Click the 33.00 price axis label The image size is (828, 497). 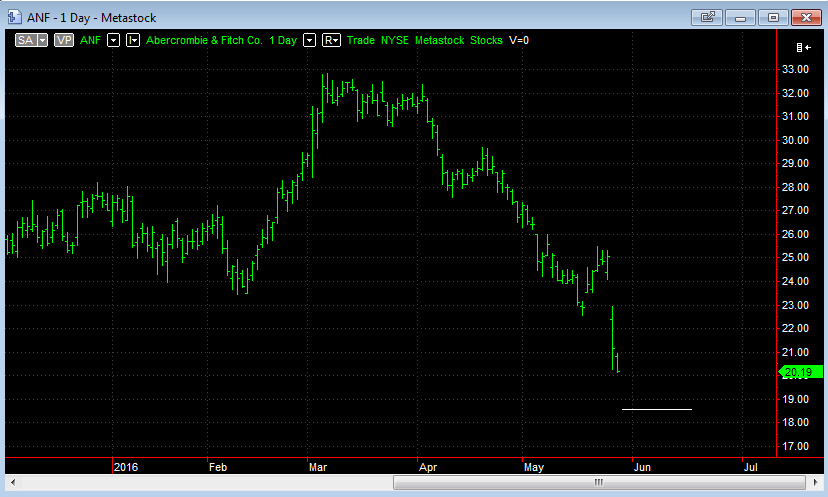pos(795,69)
